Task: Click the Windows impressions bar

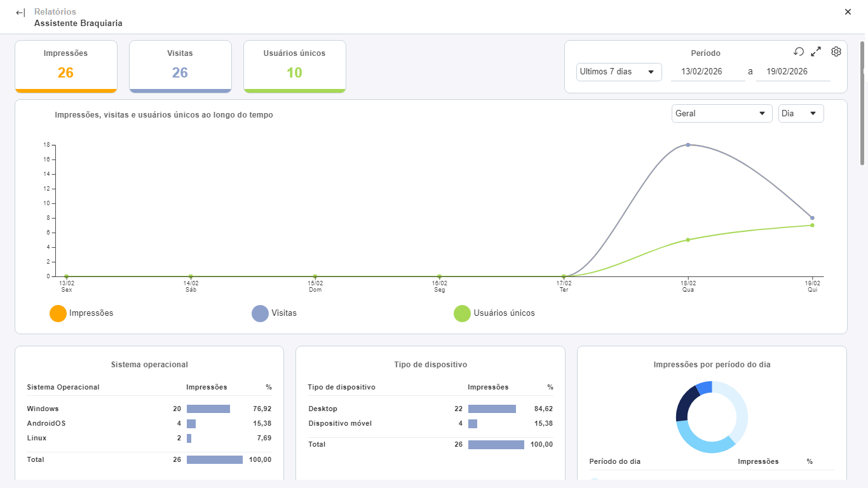Action: pyautogui.click(x=208, y=409)
